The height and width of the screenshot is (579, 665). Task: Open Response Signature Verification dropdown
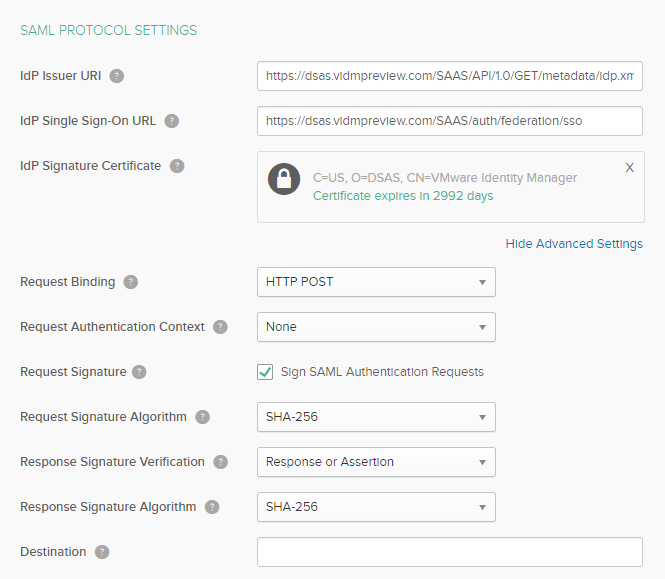[x=376, y=462]
